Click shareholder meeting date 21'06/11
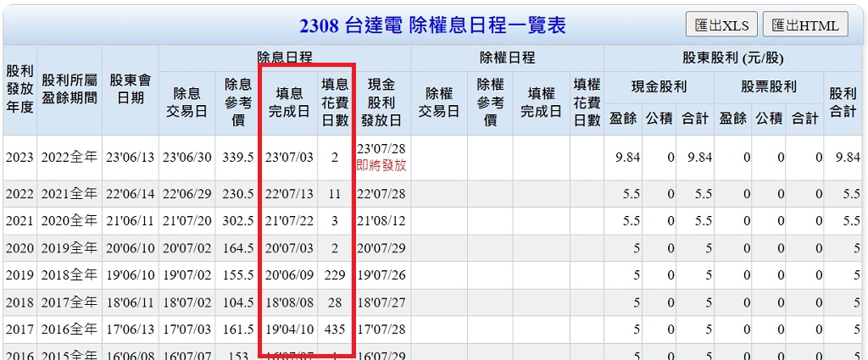 130,221
